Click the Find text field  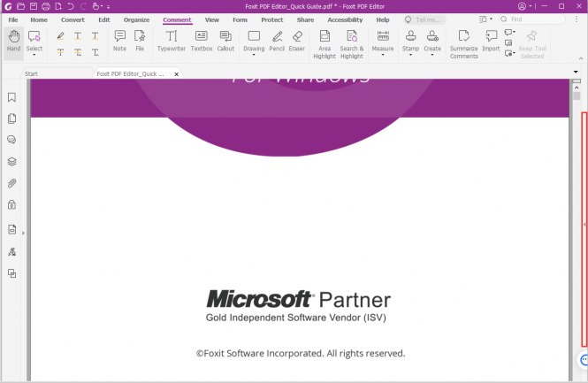point(531,19)
